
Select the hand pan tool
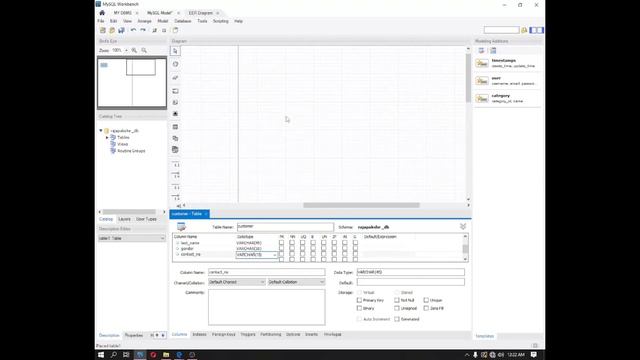(176, 64)
